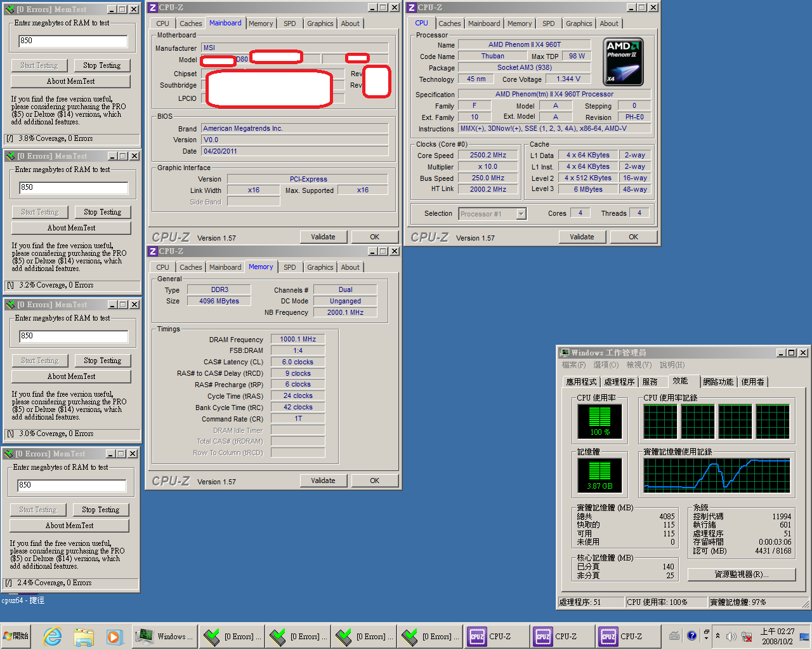Viewport: 812px width, 650px height.
Task: Open the language bar options arrow
Action: pos(706,639)
